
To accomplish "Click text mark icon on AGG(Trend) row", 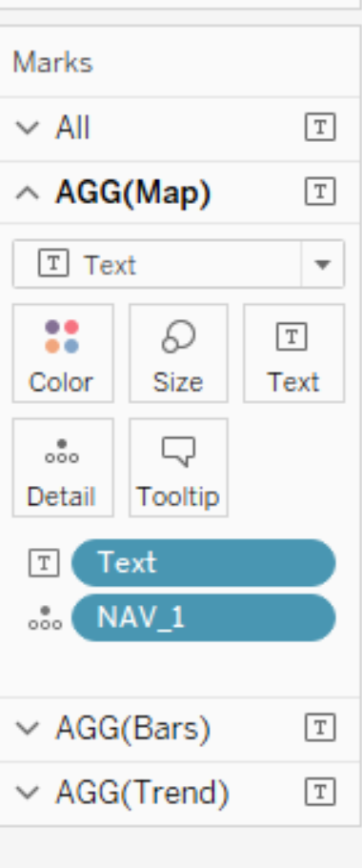I will pos(320,793).
